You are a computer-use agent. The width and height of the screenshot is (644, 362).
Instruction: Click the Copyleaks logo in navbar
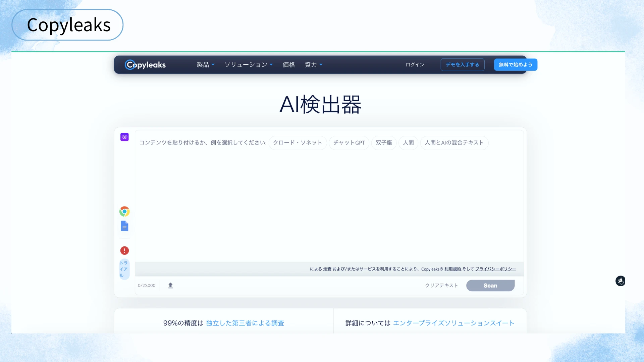(x=145, y=65)
